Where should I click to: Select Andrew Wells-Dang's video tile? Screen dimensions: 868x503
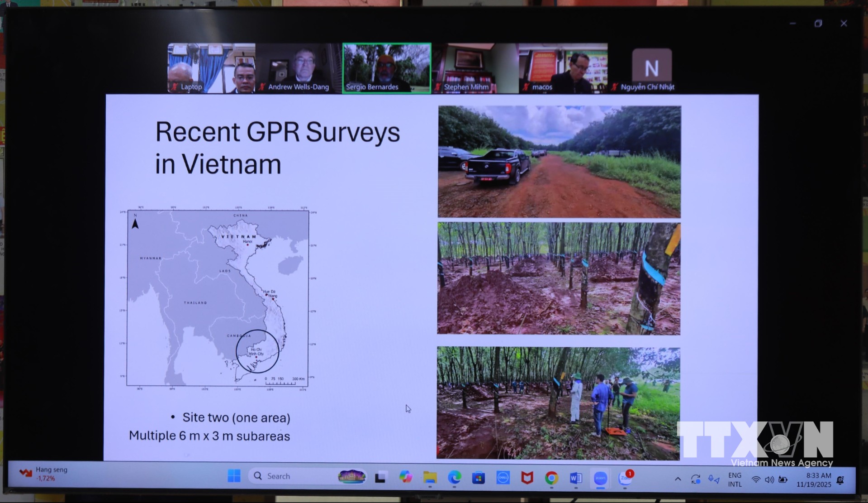[299, 68]
